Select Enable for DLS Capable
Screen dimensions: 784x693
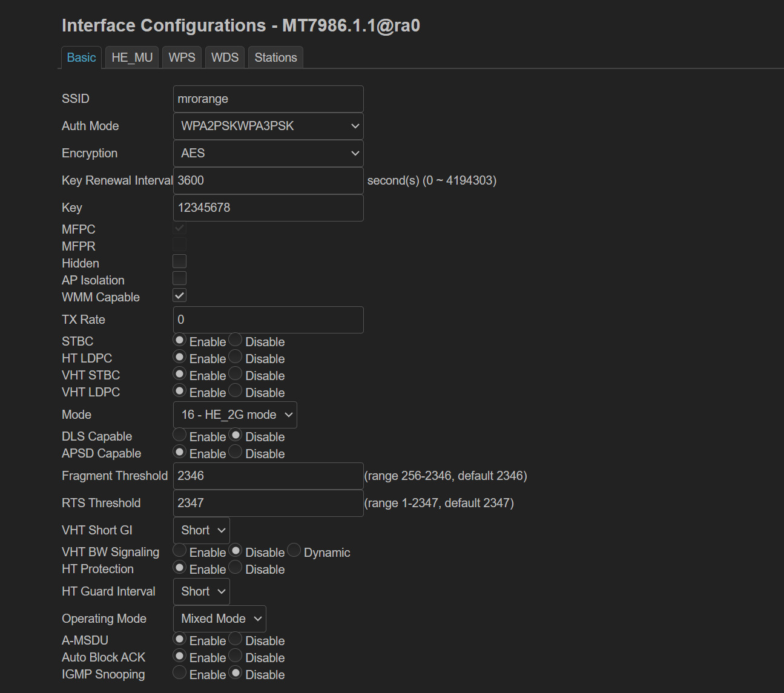(180, 435)
